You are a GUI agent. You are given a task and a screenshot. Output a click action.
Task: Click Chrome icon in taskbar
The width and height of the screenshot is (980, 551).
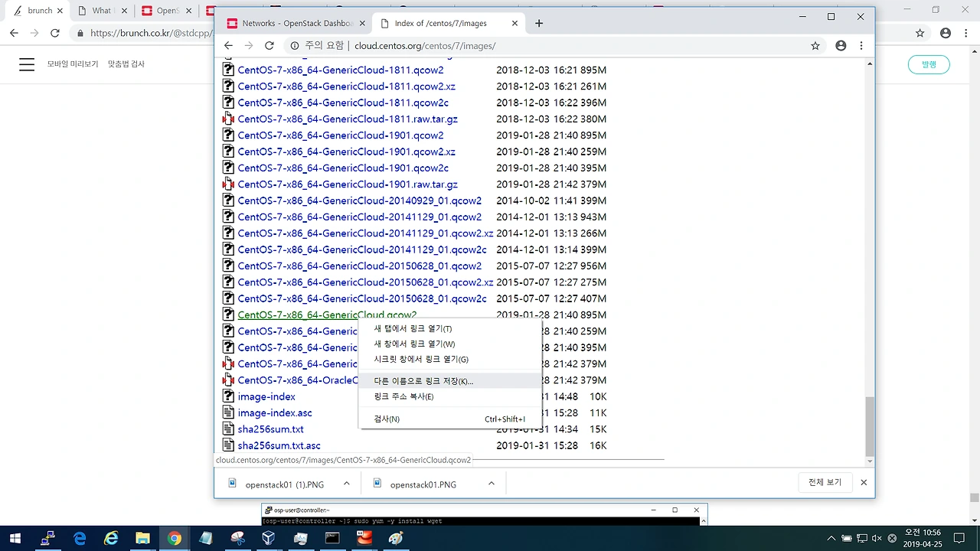tap(175, 539)
